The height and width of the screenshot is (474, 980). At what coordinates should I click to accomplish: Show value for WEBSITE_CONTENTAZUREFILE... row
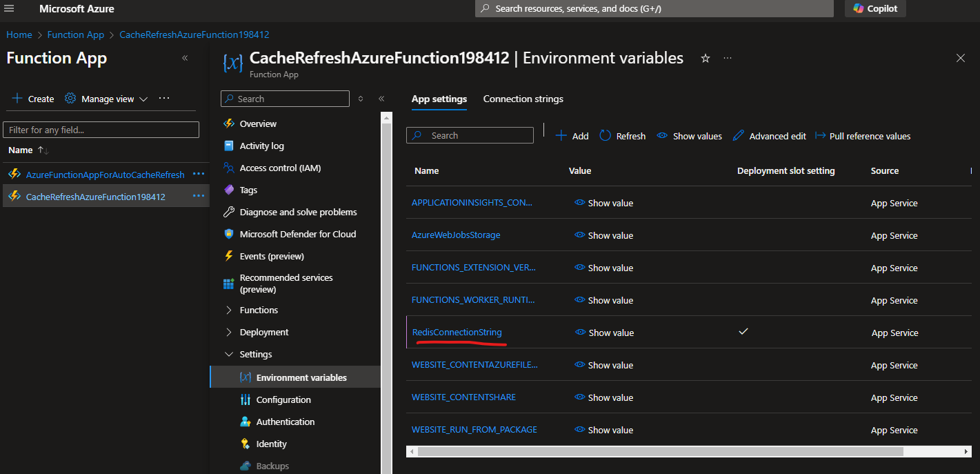tap(604, 365)
